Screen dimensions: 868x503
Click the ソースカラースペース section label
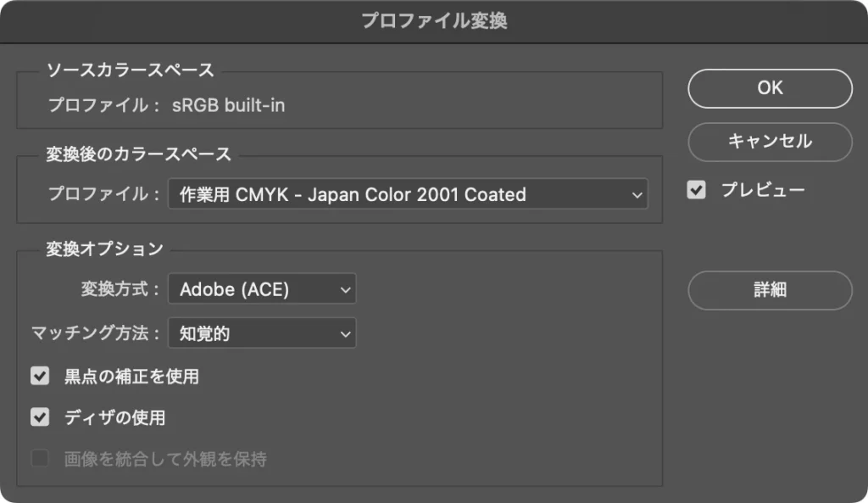pyautogui.click(x=130, y=70)
